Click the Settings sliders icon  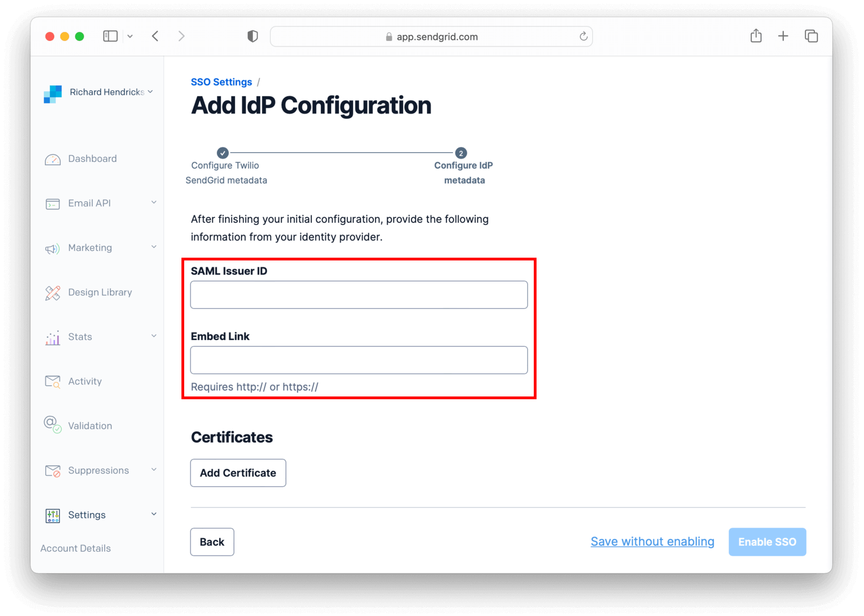click(53, 516)
